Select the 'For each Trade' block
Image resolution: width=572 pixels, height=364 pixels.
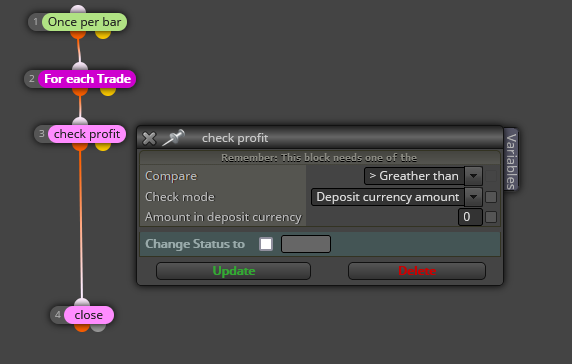click(87, 79)
